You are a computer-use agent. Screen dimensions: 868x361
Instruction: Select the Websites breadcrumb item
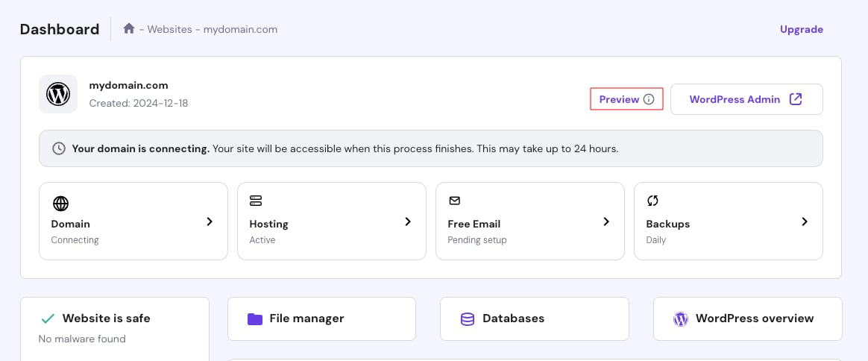(x=171, y=30)
